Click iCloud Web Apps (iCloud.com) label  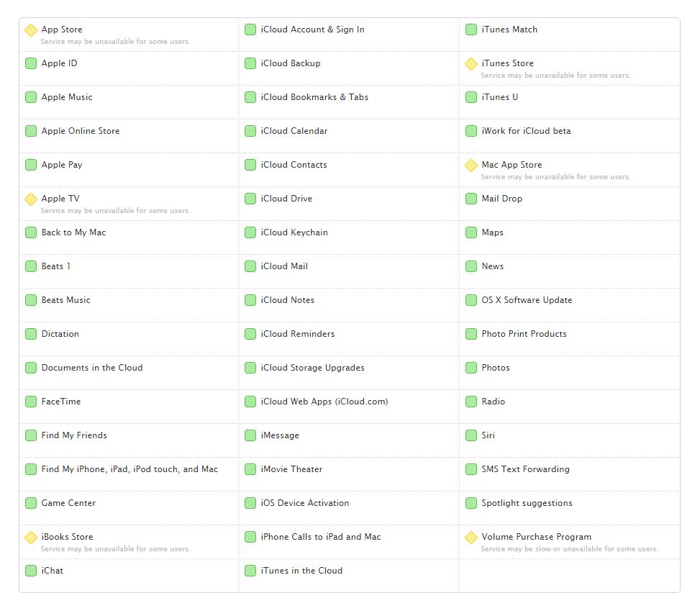324,402
